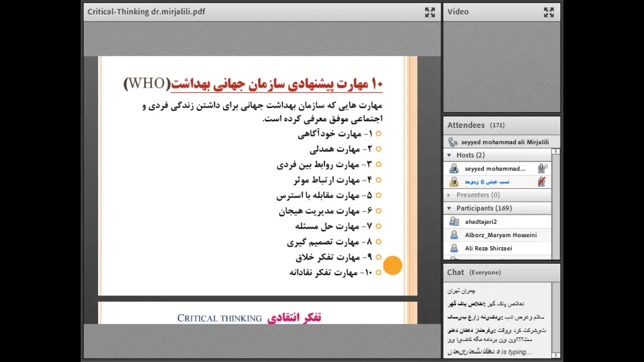Click the Attendees list scrollbar top handle
The height and width of the screenshot is (362, 644).
[x=556, y=152]
